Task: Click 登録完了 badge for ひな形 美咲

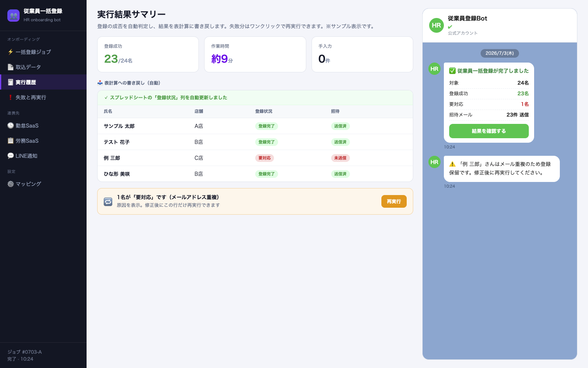Action: (267, 174)
